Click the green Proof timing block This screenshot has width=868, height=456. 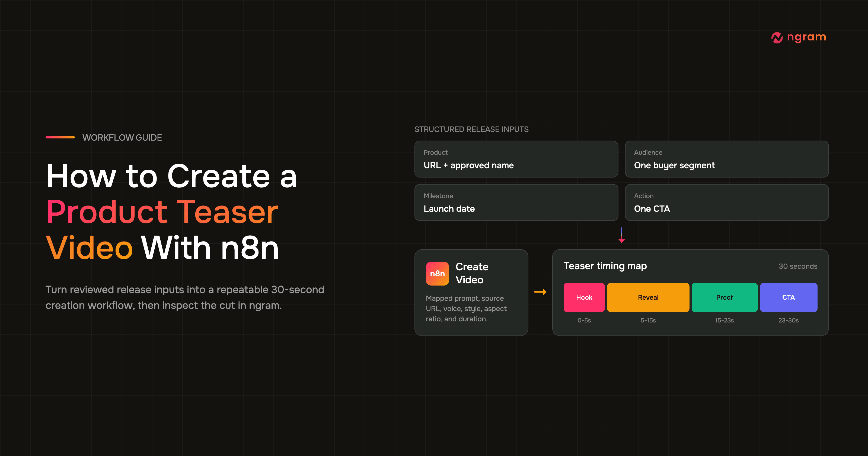click(x=725, y=297)
